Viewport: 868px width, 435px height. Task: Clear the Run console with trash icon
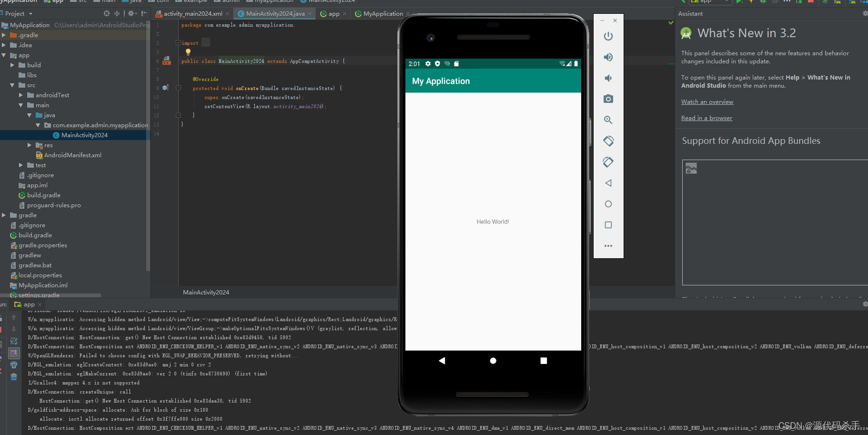[x=14, y=377]
